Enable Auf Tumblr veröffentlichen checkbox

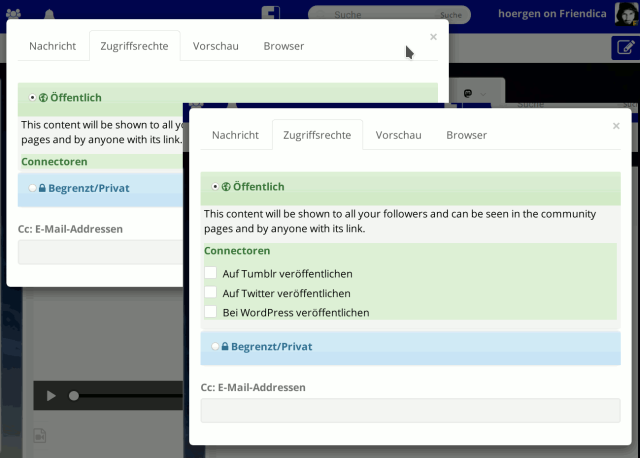tap(211, 273)
